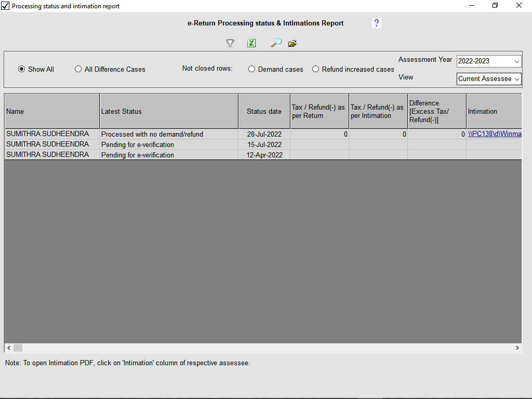Image resolution: width=532 pixels, height=399 pixels.
Task: Select the Processed with no demand/refund row
Action: click(x=152, y=134)
